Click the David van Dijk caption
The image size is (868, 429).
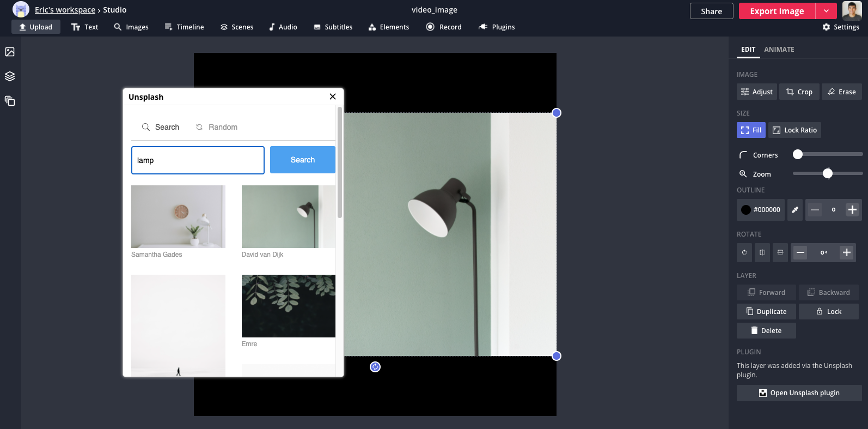click(x=262, y=255)
